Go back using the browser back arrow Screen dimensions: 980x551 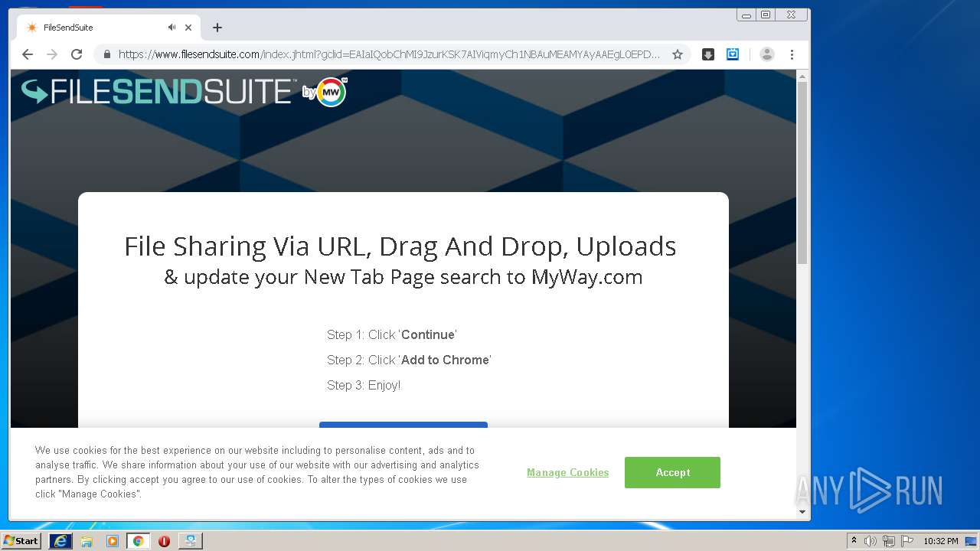click(28, 54)
